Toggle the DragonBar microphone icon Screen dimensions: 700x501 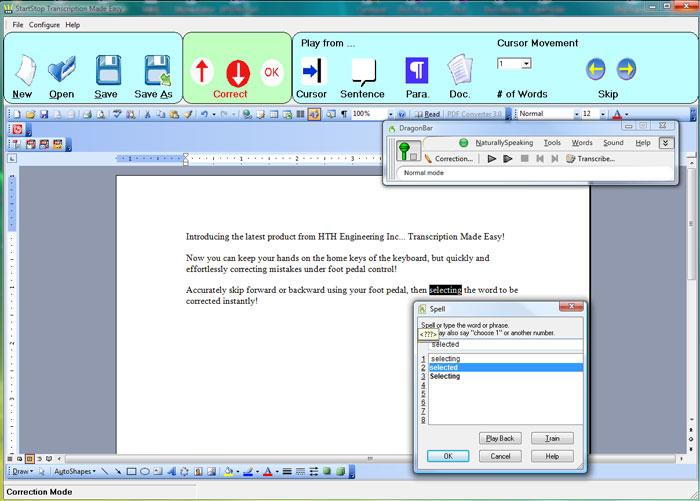click(x=408, y=150)
